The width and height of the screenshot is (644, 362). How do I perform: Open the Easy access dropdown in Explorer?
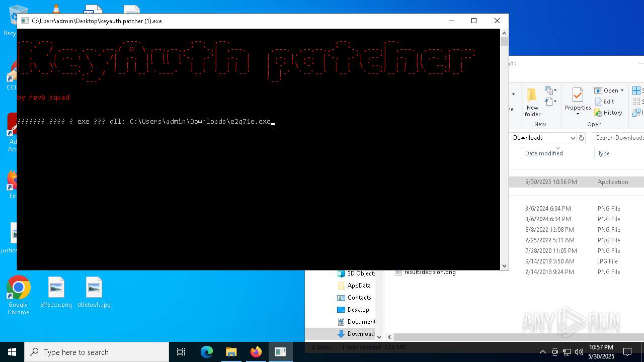point(551,102)
